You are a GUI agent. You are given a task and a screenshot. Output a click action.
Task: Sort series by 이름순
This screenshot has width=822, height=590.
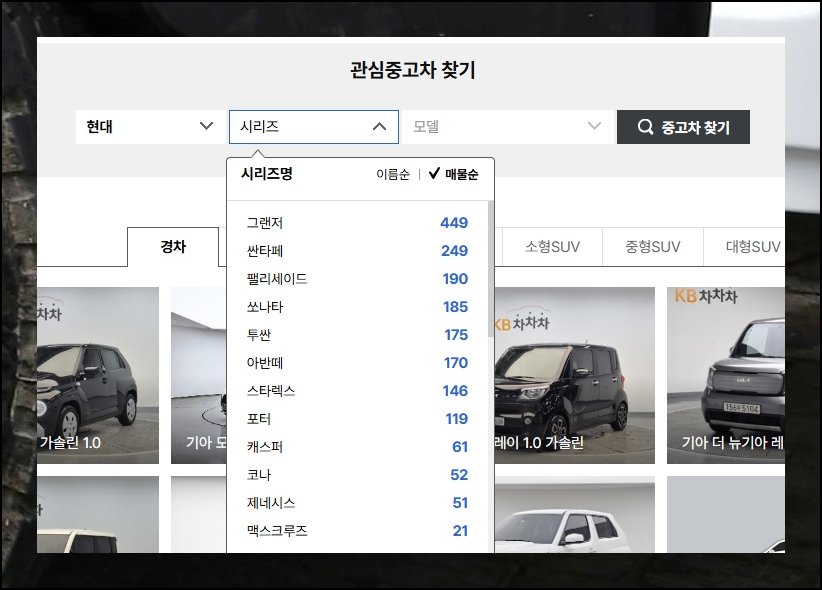tap(393, 175)
